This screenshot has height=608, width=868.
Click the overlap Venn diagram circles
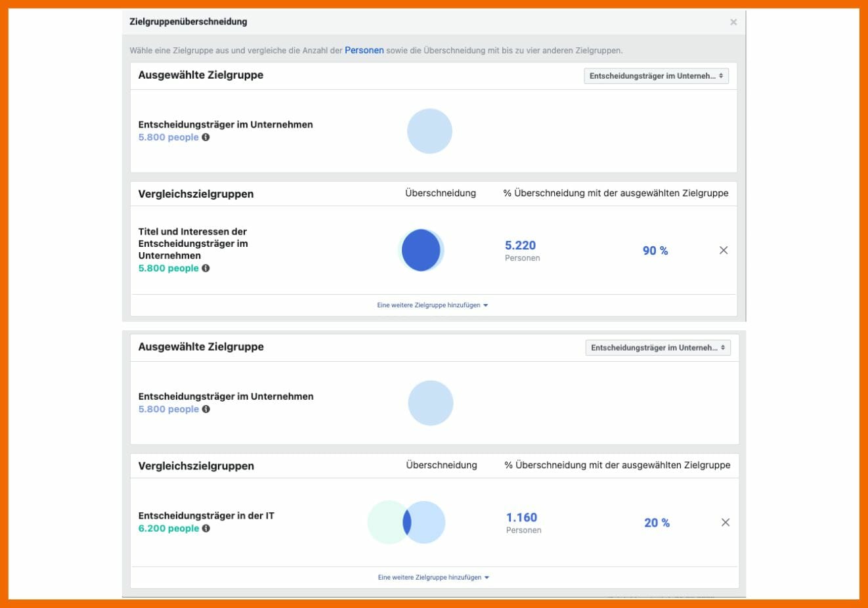pyautogui.click(x=405, y=522)
